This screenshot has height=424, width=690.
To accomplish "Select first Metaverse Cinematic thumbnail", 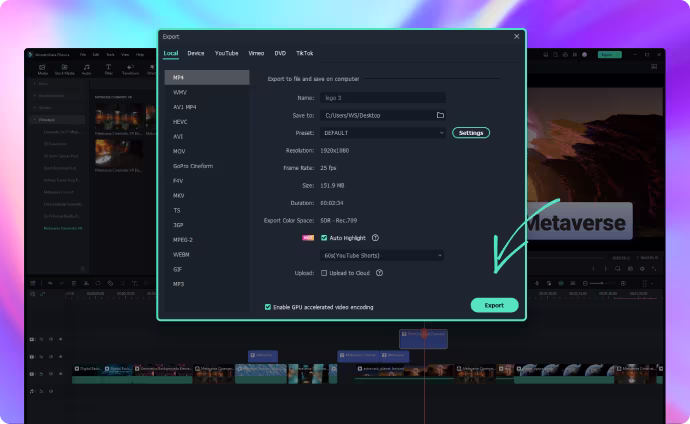I will (119, 117).
